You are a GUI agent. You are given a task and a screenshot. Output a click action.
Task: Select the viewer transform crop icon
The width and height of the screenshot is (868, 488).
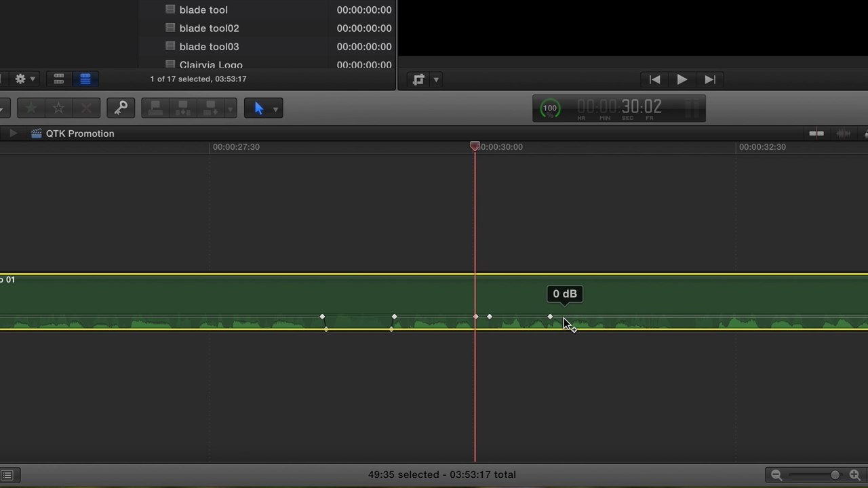(418, 79)
